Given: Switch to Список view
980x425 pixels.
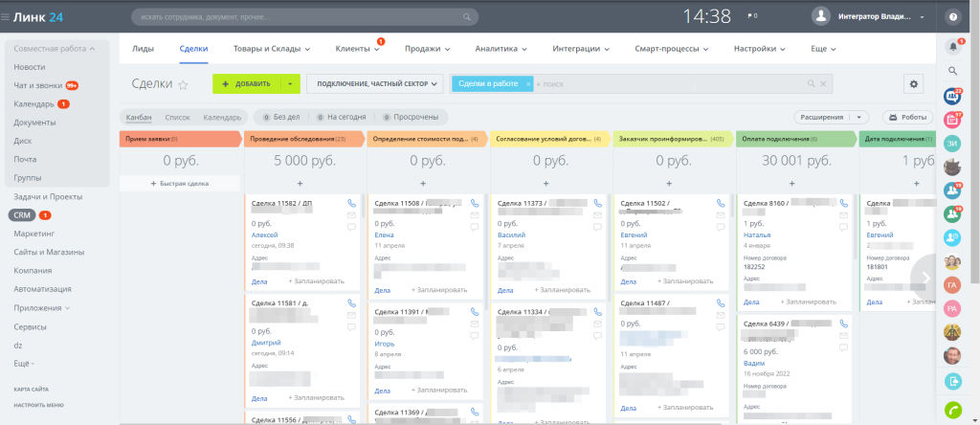Looking at the screenshot, I should [177, 117].
